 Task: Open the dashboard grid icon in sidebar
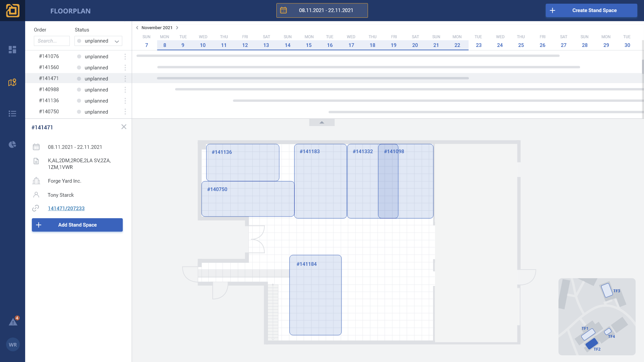point(12,50)
